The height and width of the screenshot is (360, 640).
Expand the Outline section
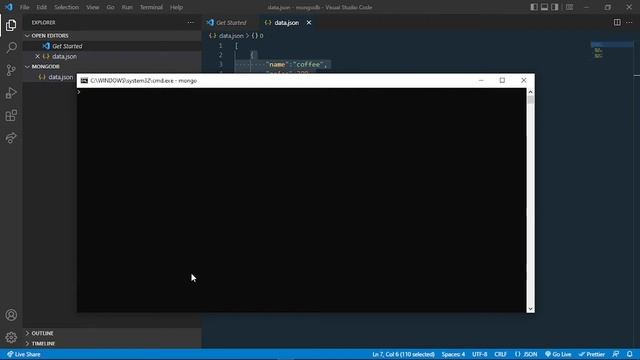point(42,333)
